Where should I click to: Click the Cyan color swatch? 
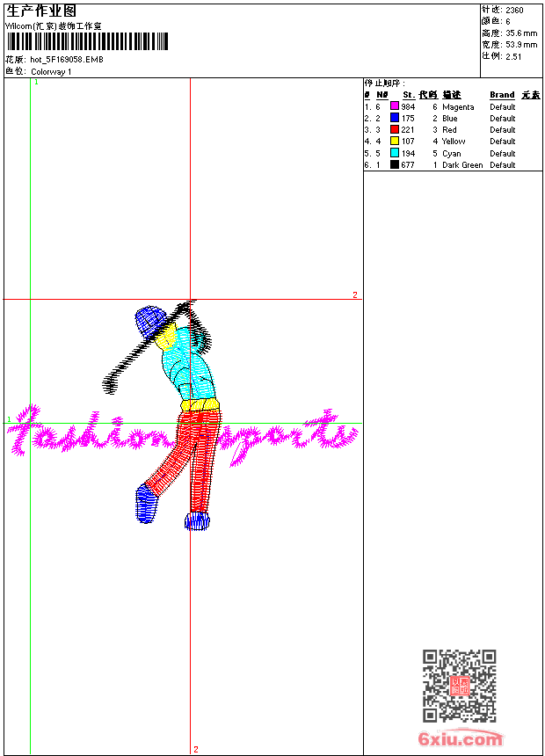[395, 153]
